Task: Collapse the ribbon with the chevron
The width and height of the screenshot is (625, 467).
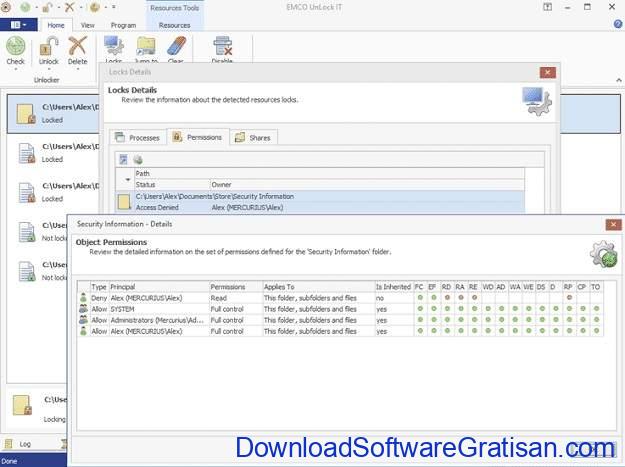Action: (619, 80)
